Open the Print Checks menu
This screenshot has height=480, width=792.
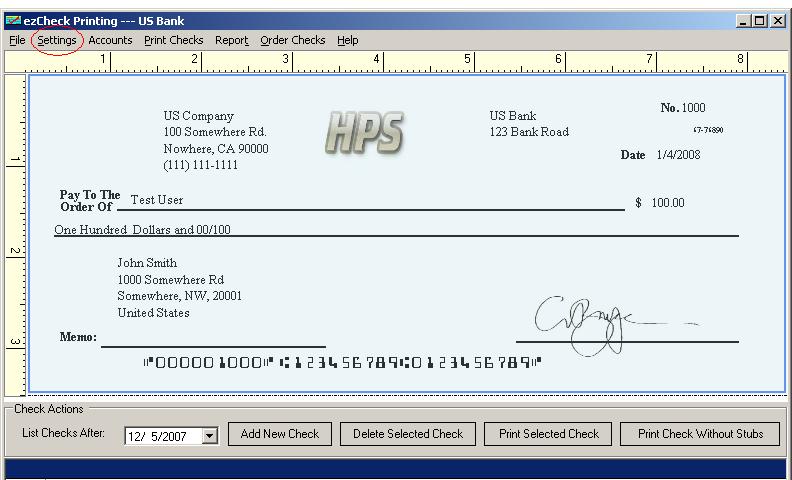[173, 40]
